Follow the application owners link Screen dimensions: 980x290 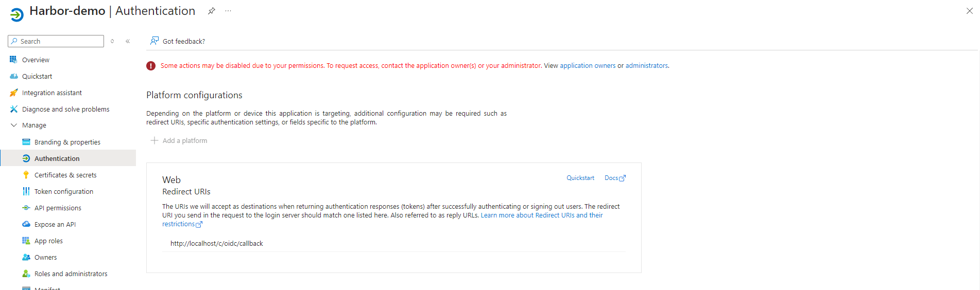(x=588, y=66)
